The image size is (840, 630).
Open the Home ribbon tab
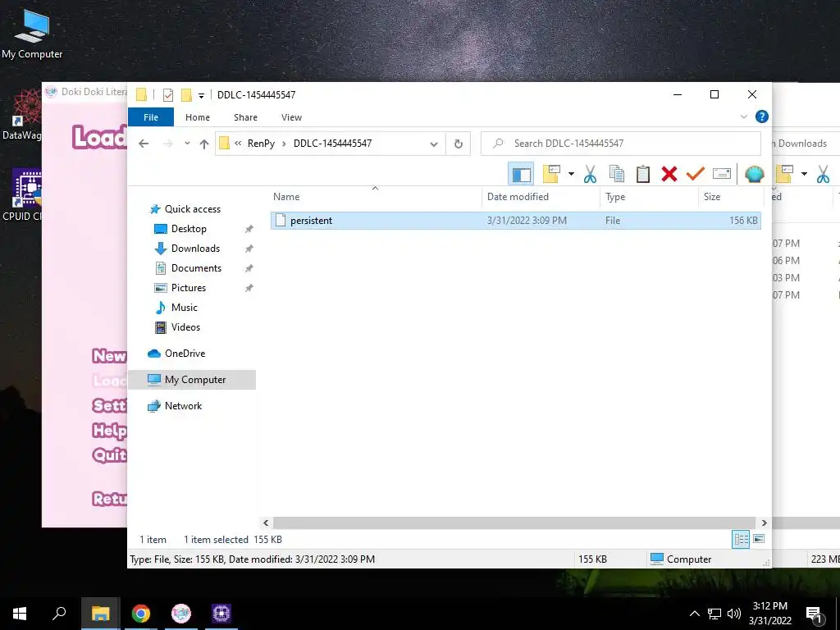pyautogui.click(x=198, y=117)
